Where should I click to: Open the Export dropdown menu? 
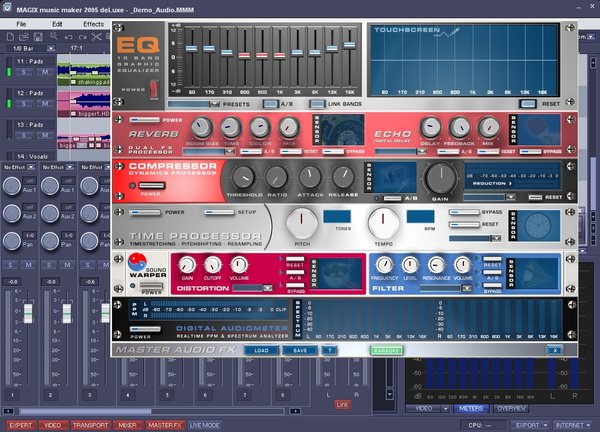[x=530, y=425]
